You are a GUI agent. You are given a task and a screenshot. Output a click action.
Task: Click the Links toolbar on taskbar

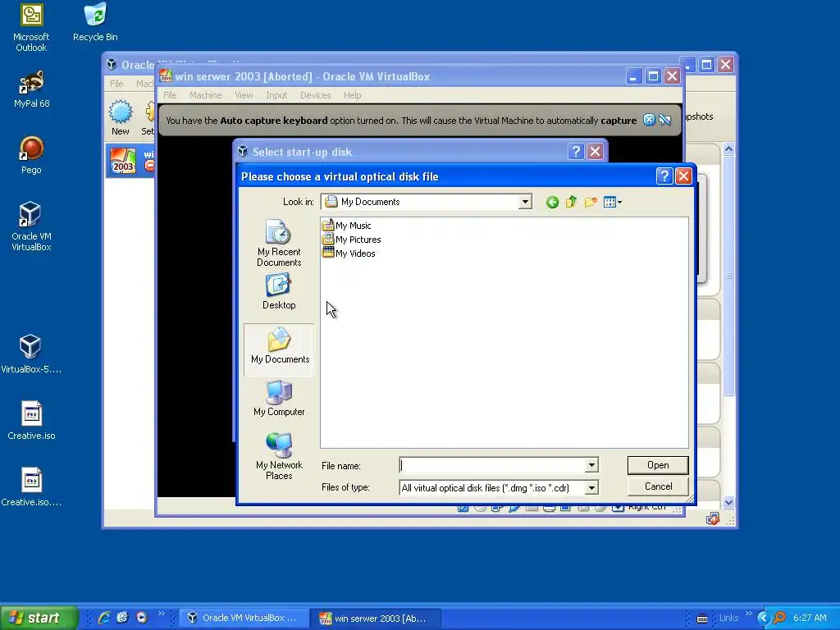click(728, 618)
